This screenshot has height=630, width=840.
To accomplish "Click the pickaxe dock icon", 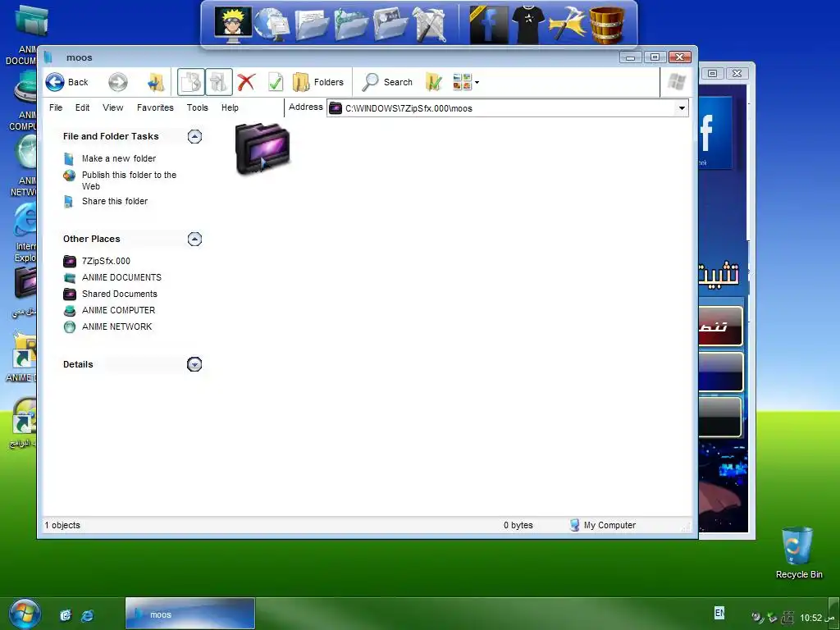I will [x=567, y=25].
